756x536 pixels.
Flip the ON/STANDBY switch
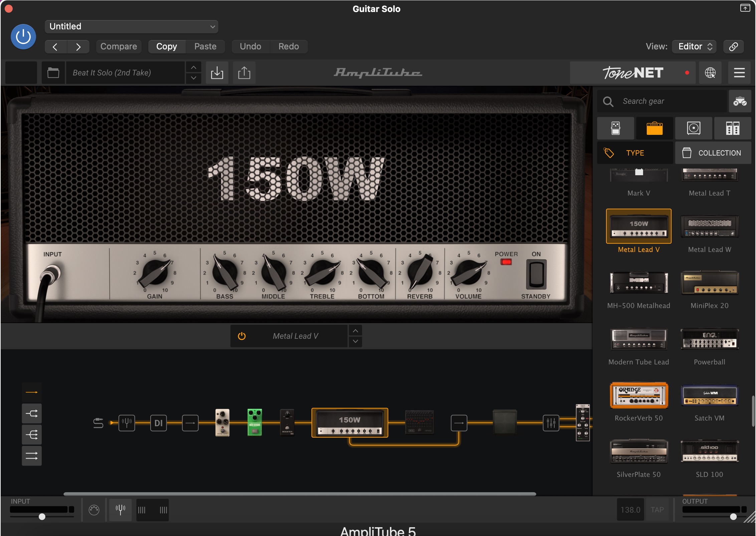coord(536,275)
